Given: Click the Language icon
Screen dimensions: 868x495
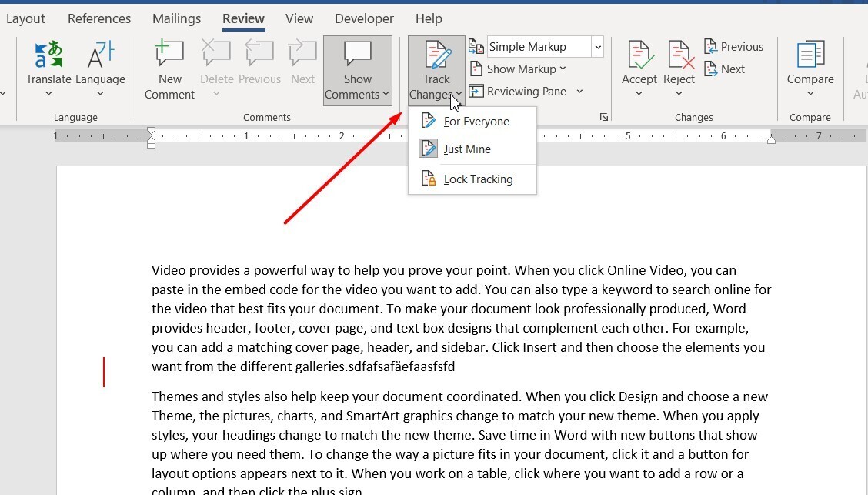Looking at the screenshot, I should 100,58.
